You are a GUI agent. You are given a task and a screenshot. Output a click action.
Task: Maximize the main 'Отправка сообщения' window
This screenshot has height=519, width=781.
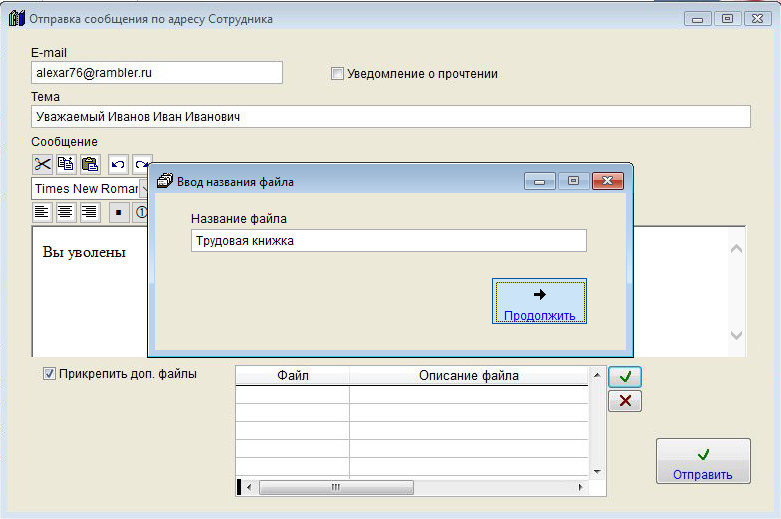click(x=727, y=19)
